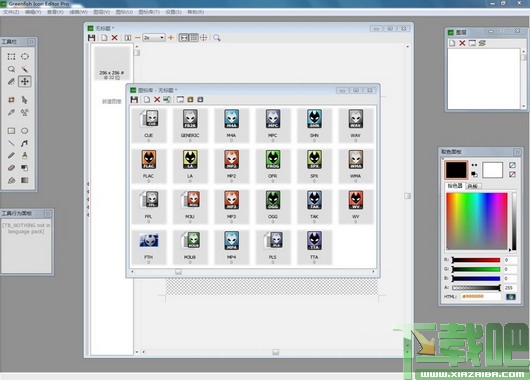Select the ellipse shape tool

tap(25, 131)
